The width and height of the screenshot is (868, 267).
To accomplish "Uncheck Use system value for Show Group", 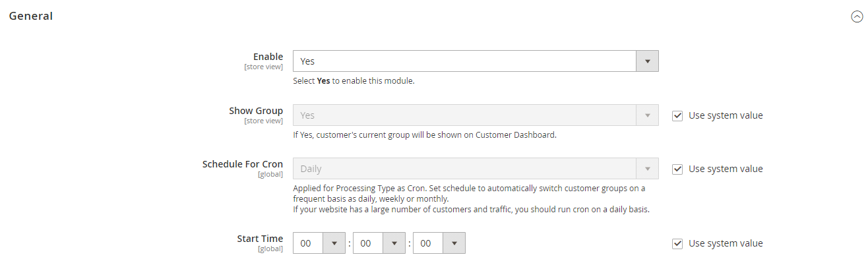I will click(x=677, y=115).
